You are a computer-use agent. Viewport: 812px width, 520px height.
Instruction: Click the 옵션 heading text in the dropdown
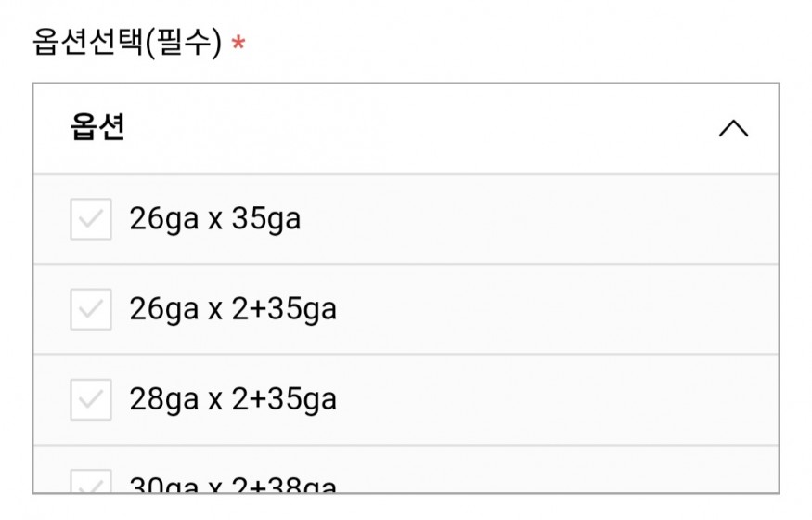pos(97,127)
